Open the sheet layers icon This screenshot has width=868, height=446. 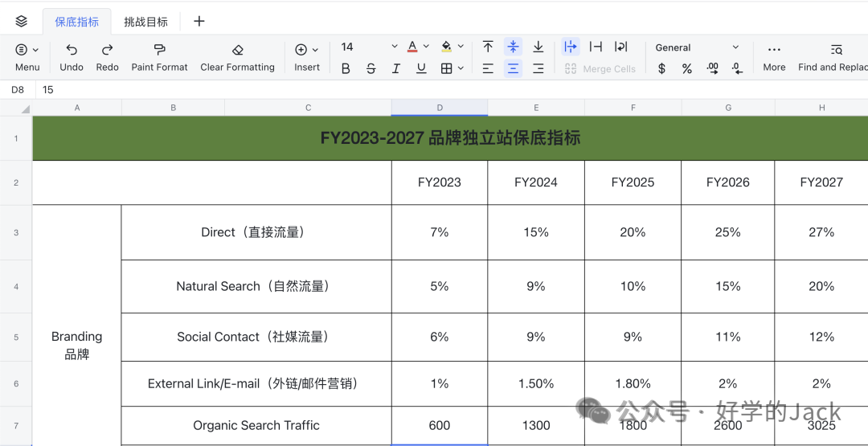click(21, 22)
